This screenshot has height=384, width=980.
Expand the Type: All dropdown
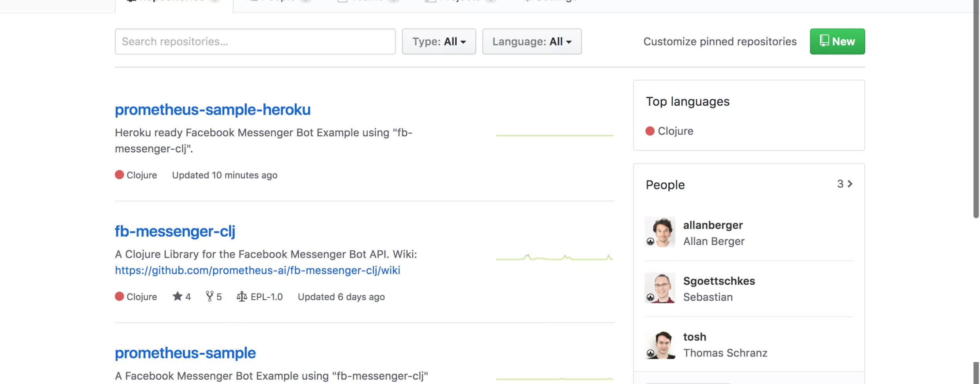click(x=439, y=42)
